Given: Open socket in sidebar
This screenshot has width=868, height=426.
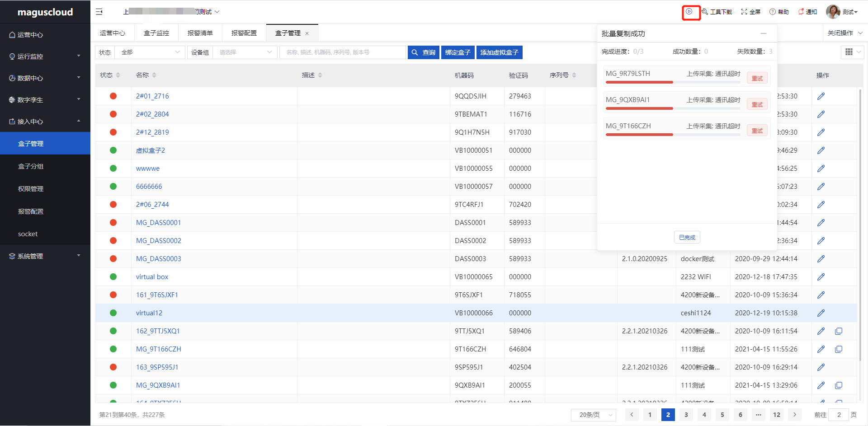Looking at the screenshot, I should coord(45,234).
